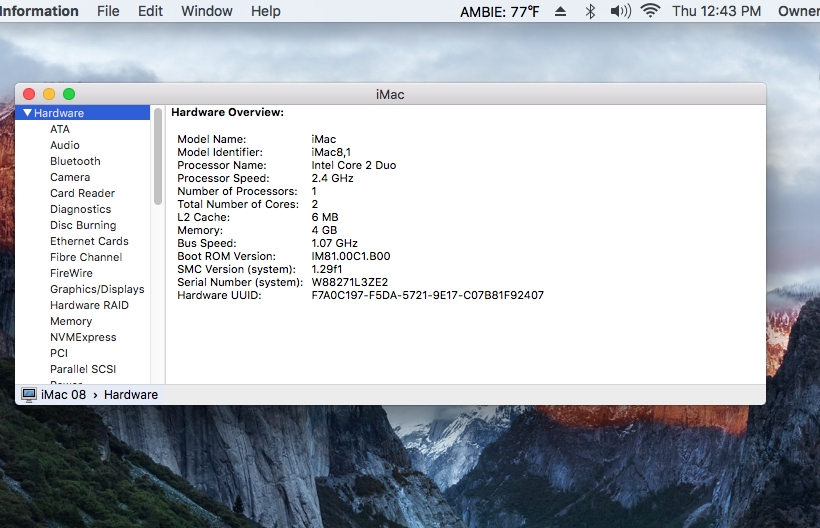The width and height of the screenshot is (820, 528).
Task: Open the Bluetooth menu bar icon
Action: 590,12
